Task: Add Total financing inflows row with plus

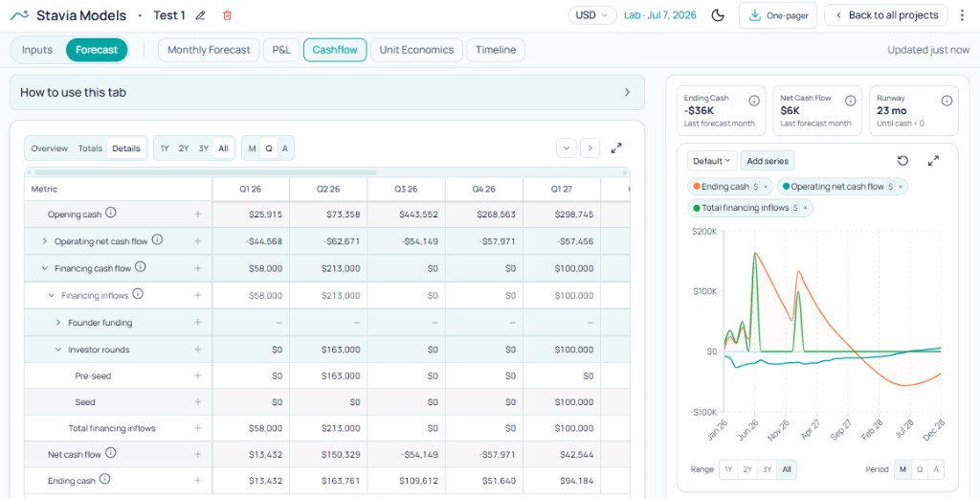Action: (197, 428)
